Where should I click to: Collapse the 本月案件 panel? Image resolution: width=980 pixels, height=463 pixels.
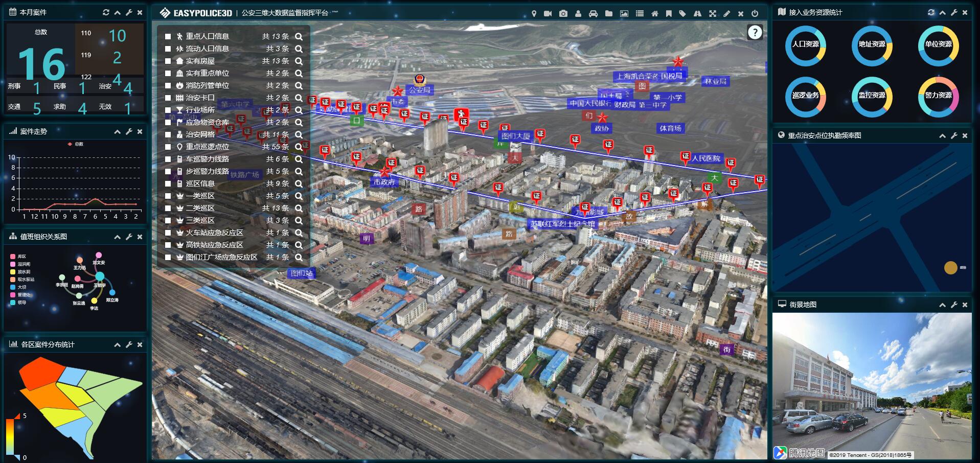118,12
